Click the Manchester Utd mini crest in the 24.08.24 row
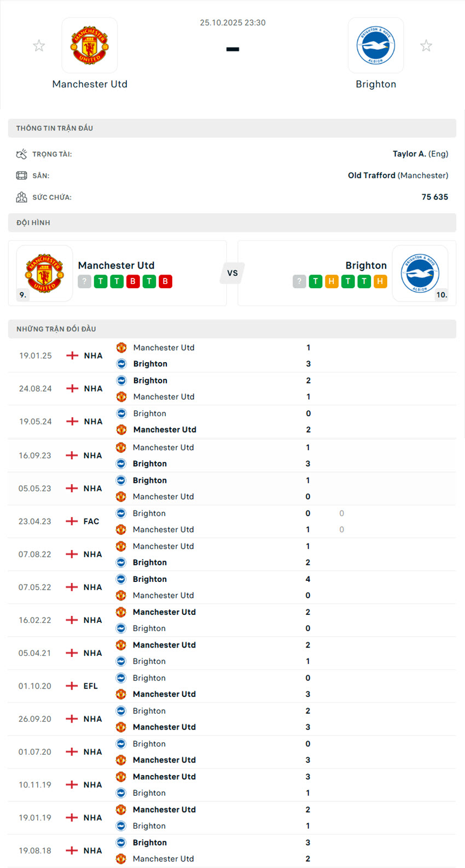Viewport: 465px width, 868px height. click(x=121, y=397)
